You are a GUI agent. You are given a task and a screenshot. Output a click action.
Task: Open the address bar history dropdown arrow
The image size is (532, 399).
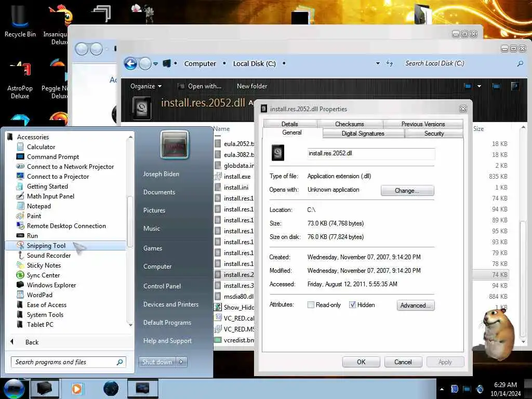pyautogui.click(x=378, y=63)
